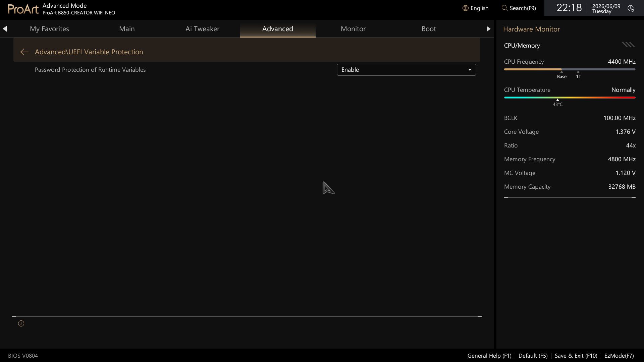This screenshot has width=644, height=362.
Task: Click the CPU Frequency bar
Action: pos(570,69)
